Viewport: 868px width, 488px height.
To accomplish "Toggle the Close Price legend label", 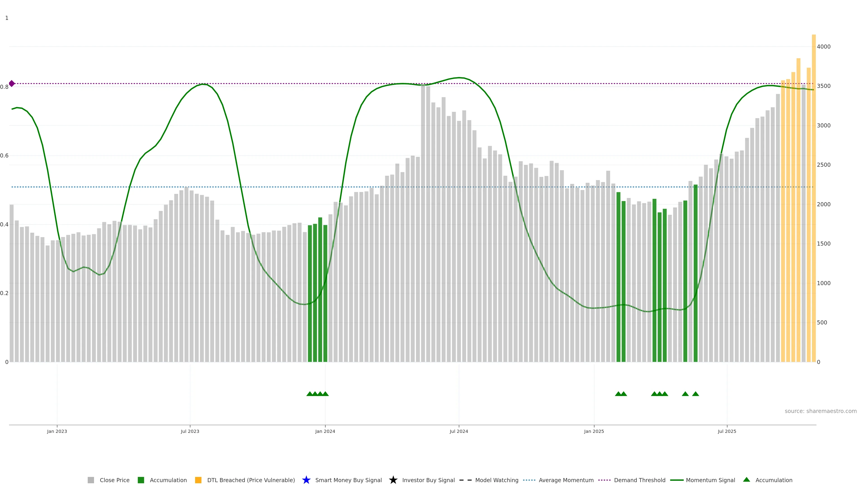I will tap(115, 480).
